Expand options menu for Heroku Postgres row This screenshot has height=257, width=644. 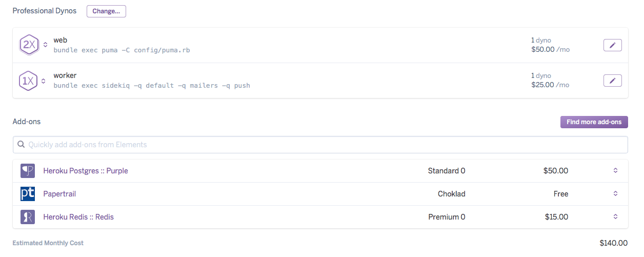(615, 171)
